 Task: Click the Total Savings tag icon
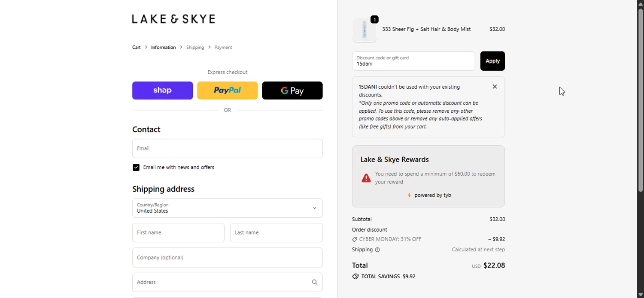click(355, 277)
